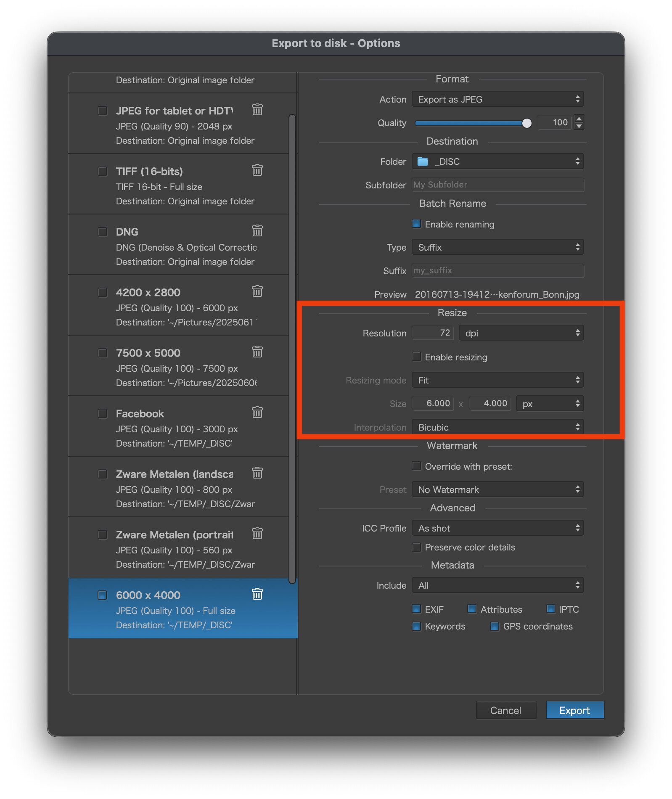Disable the Enable renaming checkbox
Screen dimensions: 672x799
pyautogui.click(x=416, y=224)
